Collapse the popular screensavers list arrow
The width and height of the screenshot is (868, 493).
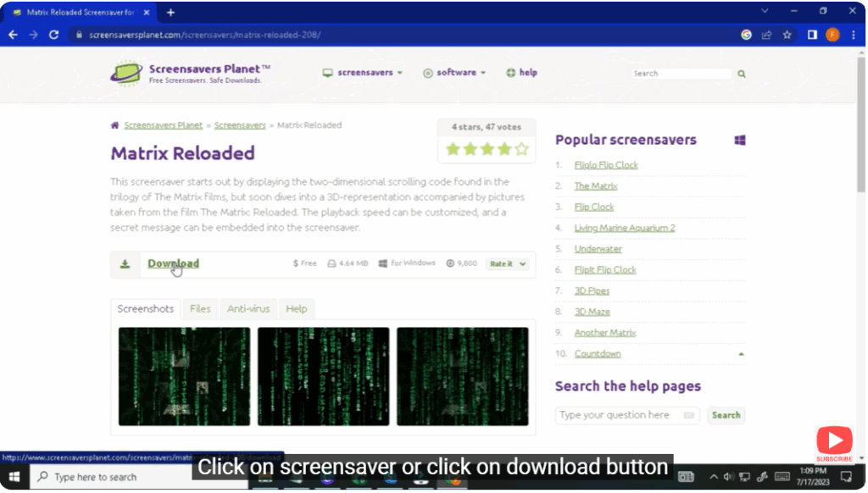[742, 354]
